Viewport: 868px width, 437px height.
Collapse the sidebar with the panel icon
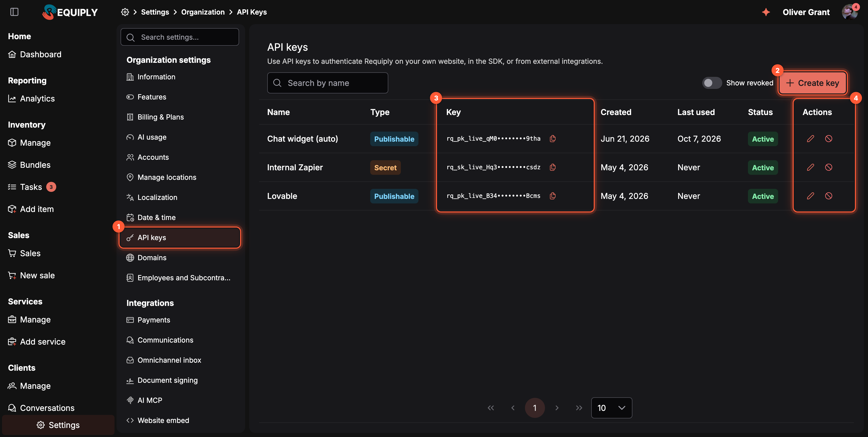tap(14, 12)
